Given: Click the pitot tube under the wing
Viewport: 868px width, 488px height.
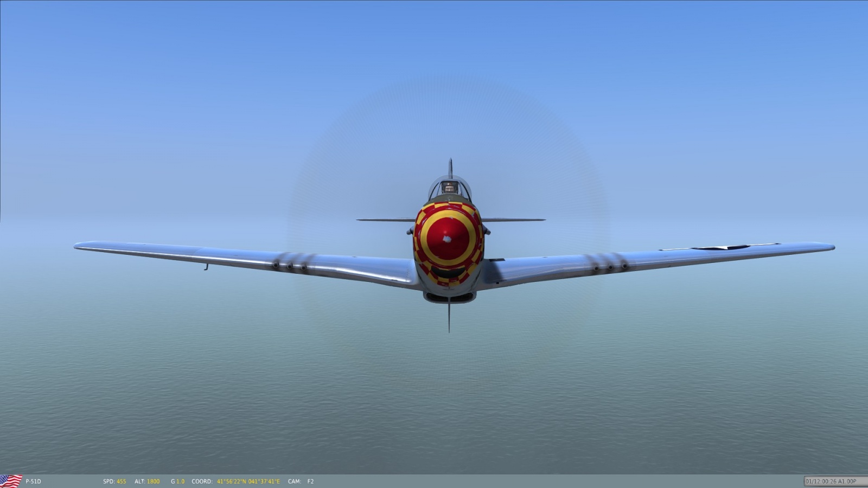Looking at the screenshot, I should pyautogui.click(x=206, y=266).
